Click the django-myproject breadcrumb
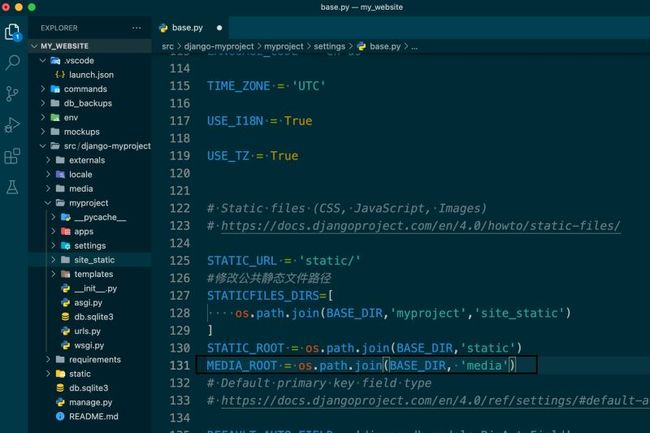 (x=219, y=46)
